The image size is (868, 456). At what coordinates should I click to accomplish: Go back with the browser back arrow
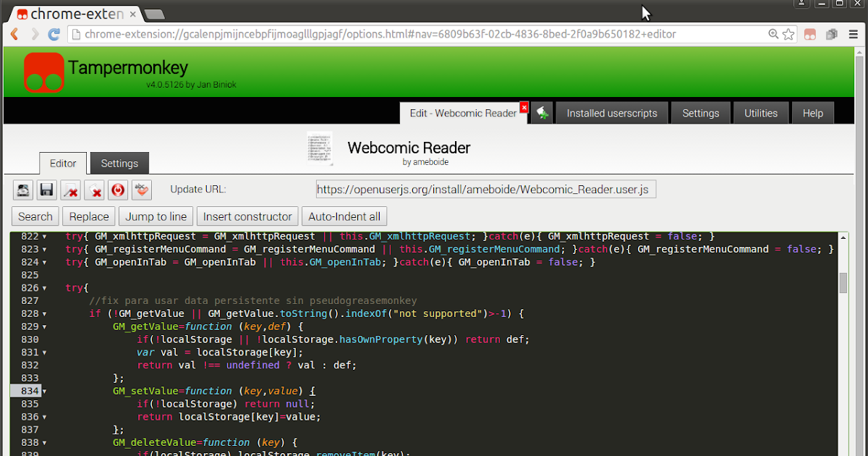pyautogui.click(x=14, y=34)
